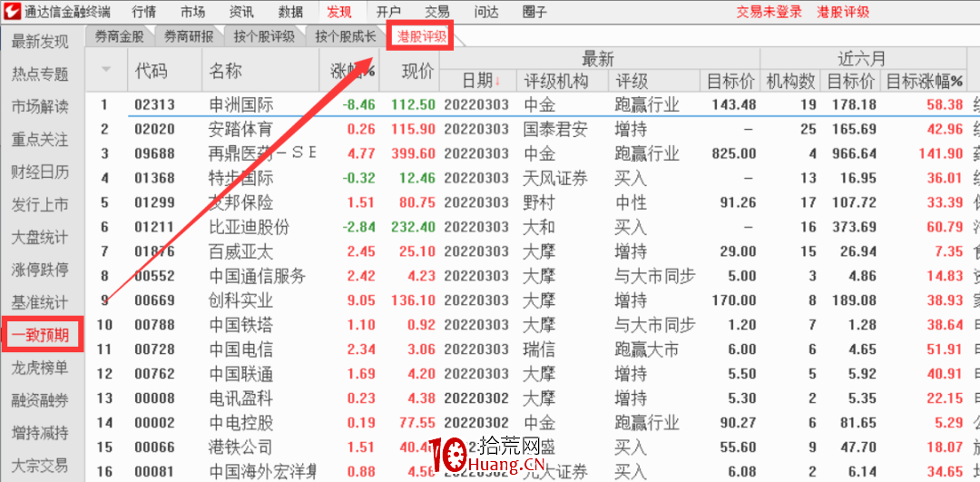The width and height of the screenshot is (980, 482).
Task: Sort by the 评级机构 column header
Action: pyautogui.click(x=556, y=80)
